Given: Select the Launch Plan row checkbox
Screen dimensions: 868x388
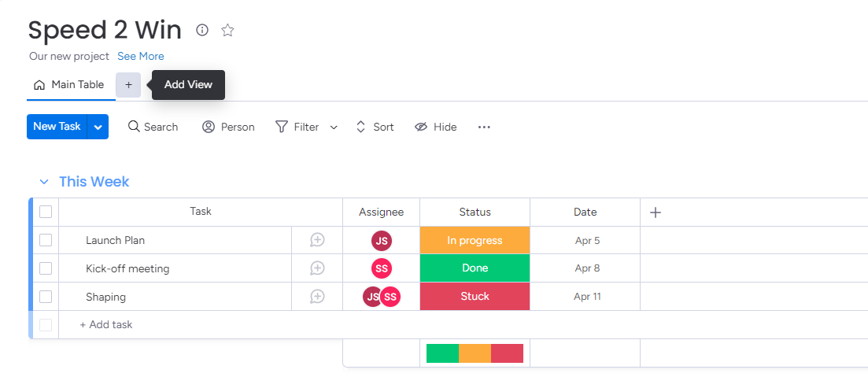Looking at the screenshot, I should coord(46,240).
